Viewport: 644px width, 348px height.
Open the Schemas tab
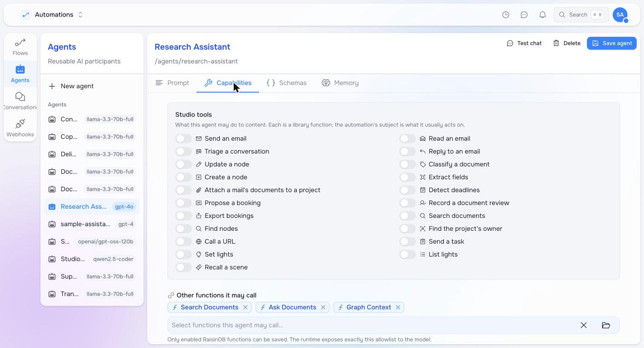click(287, 83)
